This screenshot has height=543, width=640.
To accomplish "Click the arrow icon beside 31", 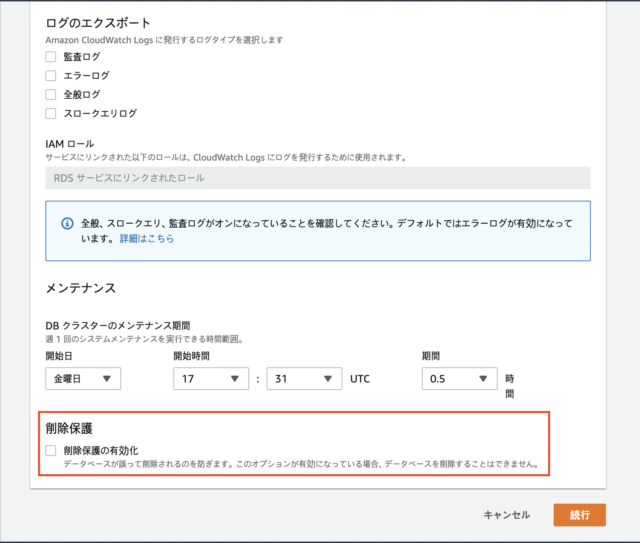I will coord(328,379).
